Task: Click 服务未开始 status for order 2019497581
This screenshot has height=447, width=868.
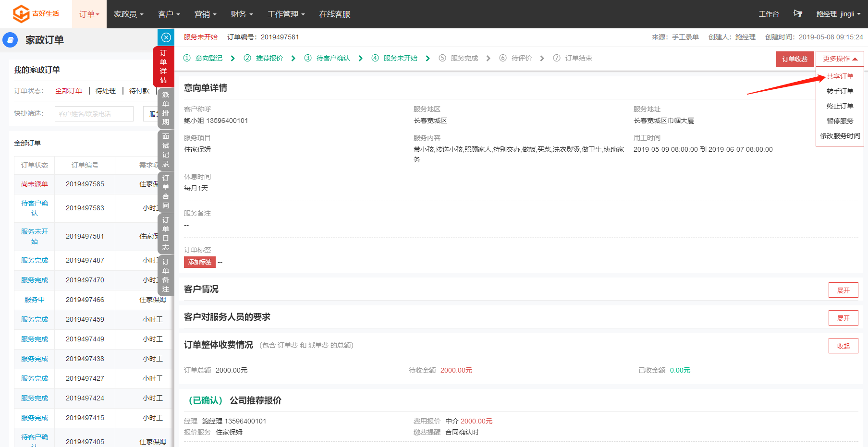Action: tap(35, 236)
